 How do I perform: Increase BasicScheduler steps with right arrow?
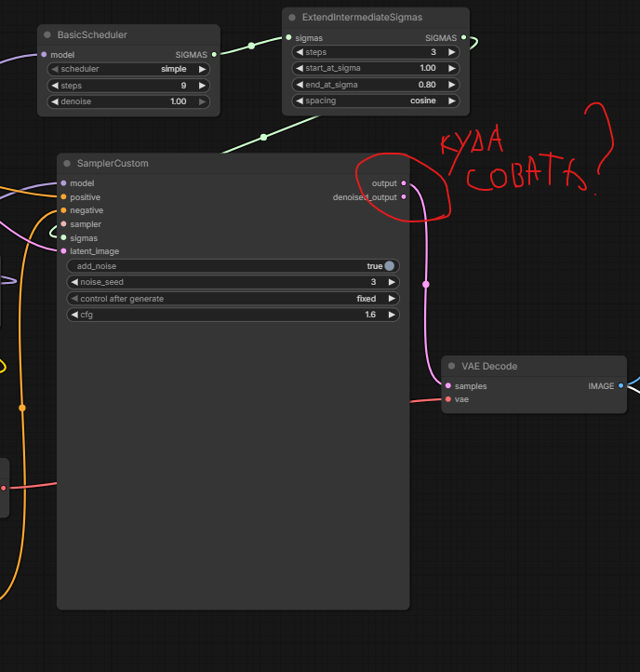click(x=202, y=86)
